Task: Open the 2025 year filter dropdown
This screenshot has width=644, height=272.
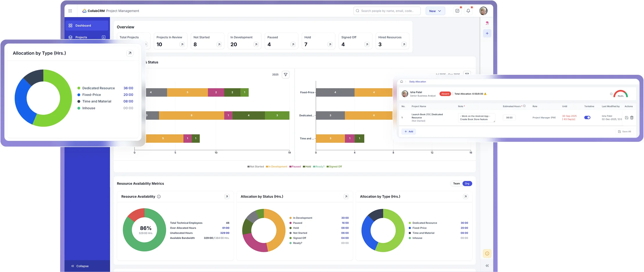Action: [275, 75]
